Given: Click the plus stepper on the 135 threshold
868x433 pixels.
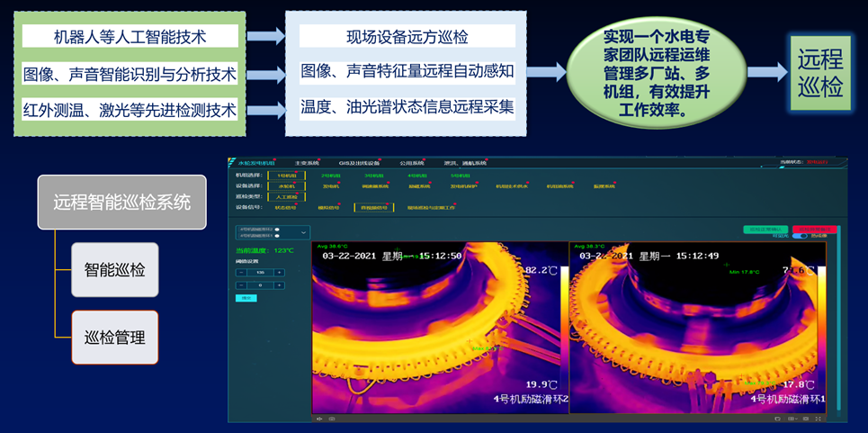Looking at the screenshot, I should tap(279, 272).
